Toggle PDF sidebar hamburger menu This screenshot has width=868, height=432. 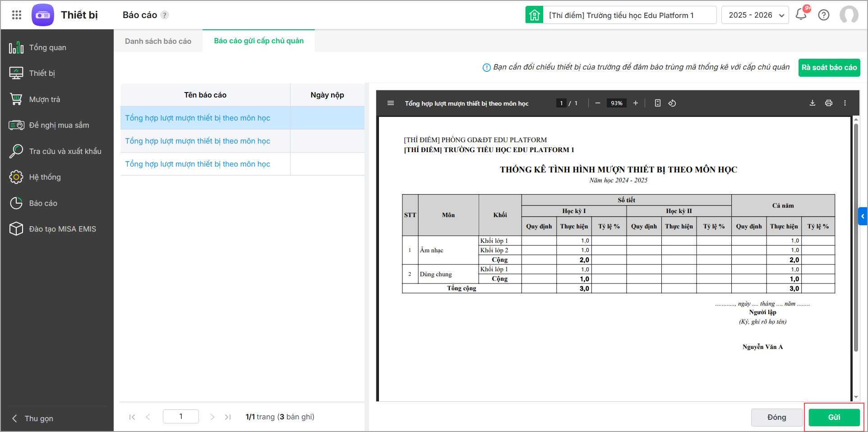391,103
